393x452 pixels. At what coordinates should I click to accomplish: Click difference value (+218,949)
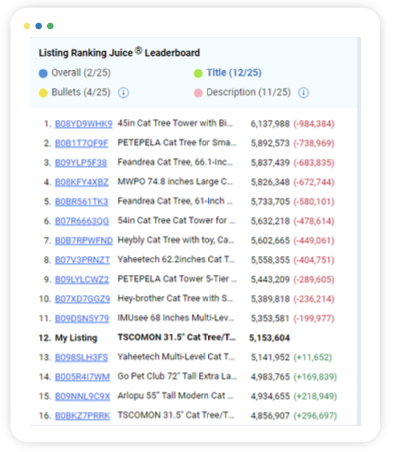[x=315, y=396]
